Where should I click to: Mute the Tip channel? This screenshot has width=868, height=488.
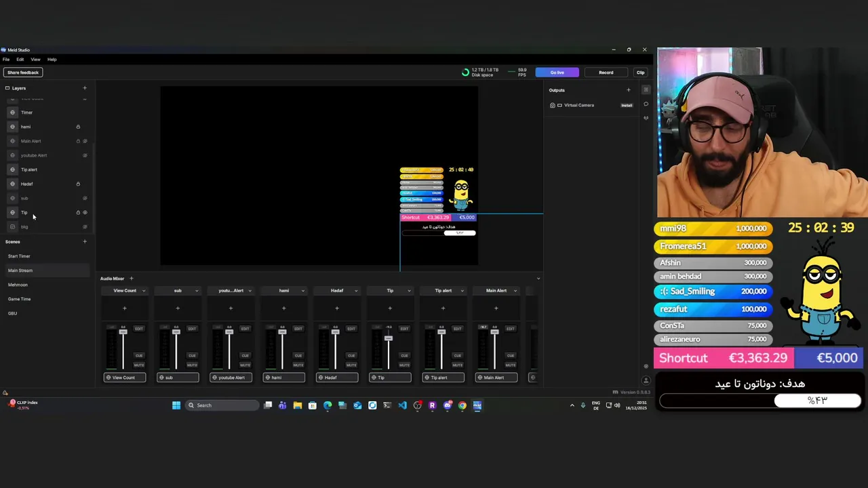tap(404, 365)
